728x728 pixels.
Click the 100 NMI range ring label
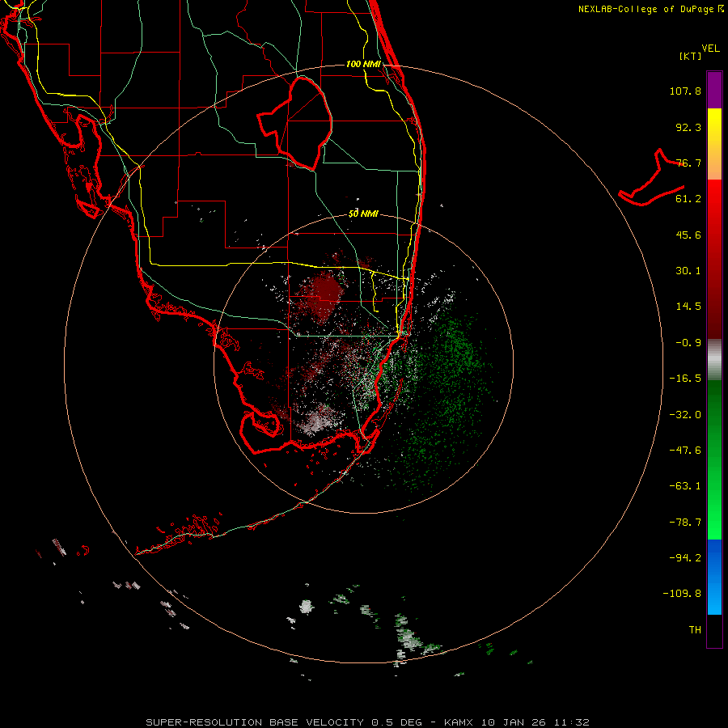(363, 64)
